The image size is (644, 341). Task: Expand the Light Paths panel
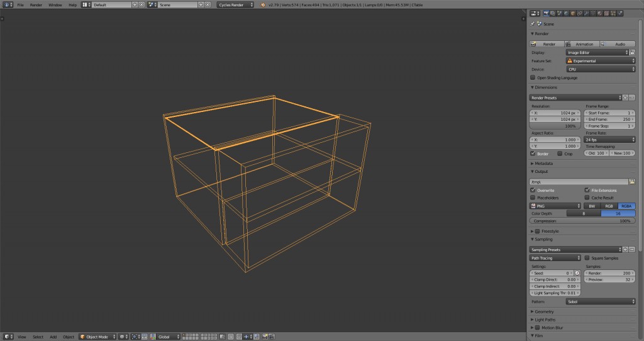tap(545, 320)
